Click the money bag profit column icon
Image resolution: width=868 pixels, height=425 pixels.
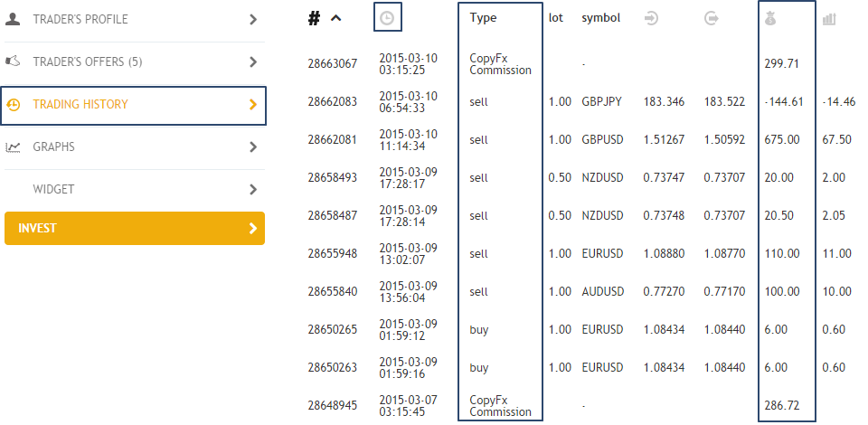[770, 19]
